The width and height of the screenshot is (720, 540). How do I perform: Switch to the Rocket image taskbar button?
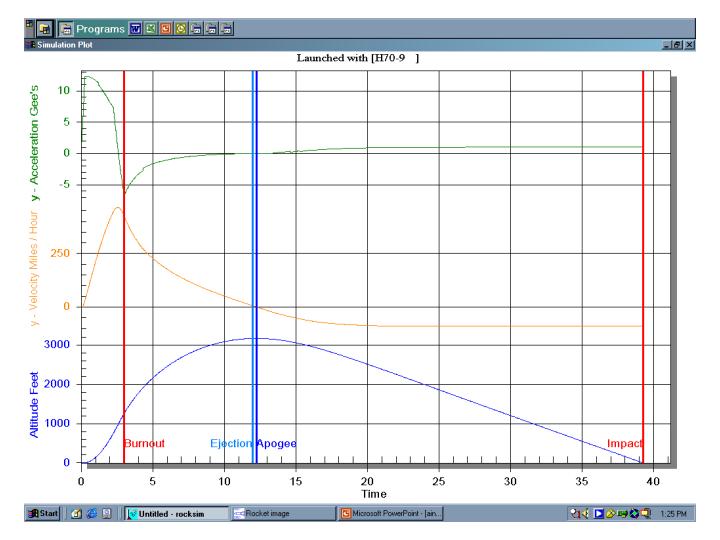283,513
